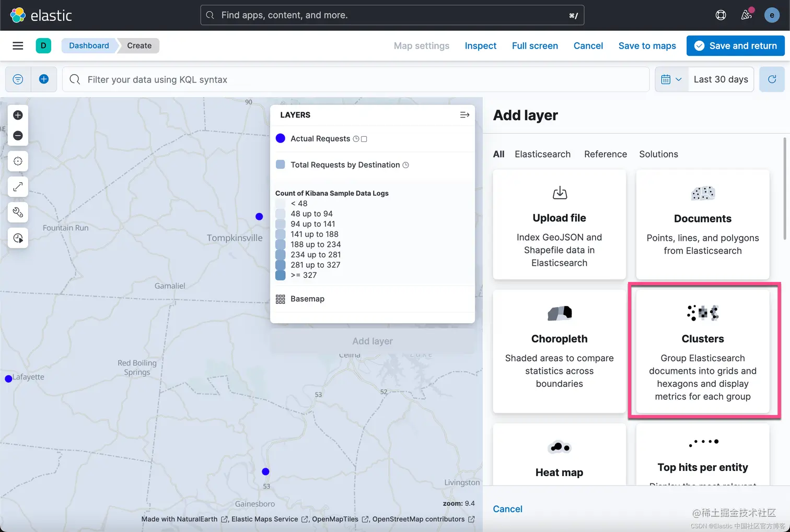Select the Top hits per entity card
790x532 pixels.
pos(703,454)
